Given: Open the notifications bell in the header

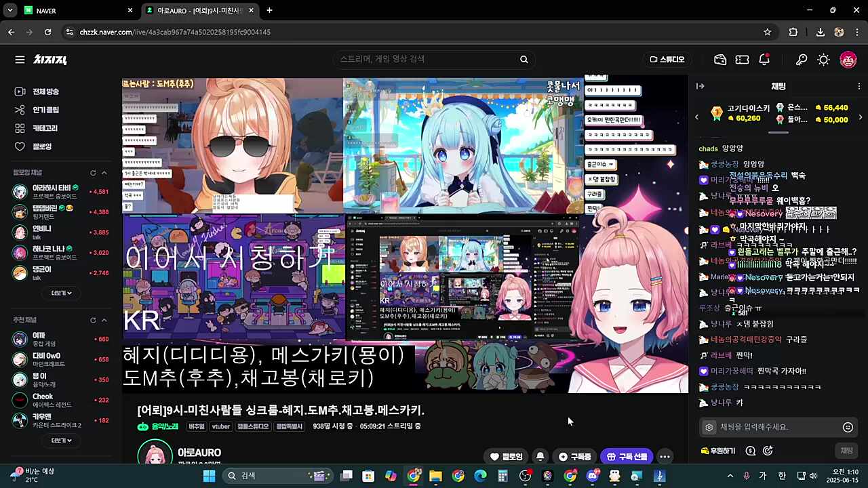Looking at the screenshot, I should click(x=764, y=60).
